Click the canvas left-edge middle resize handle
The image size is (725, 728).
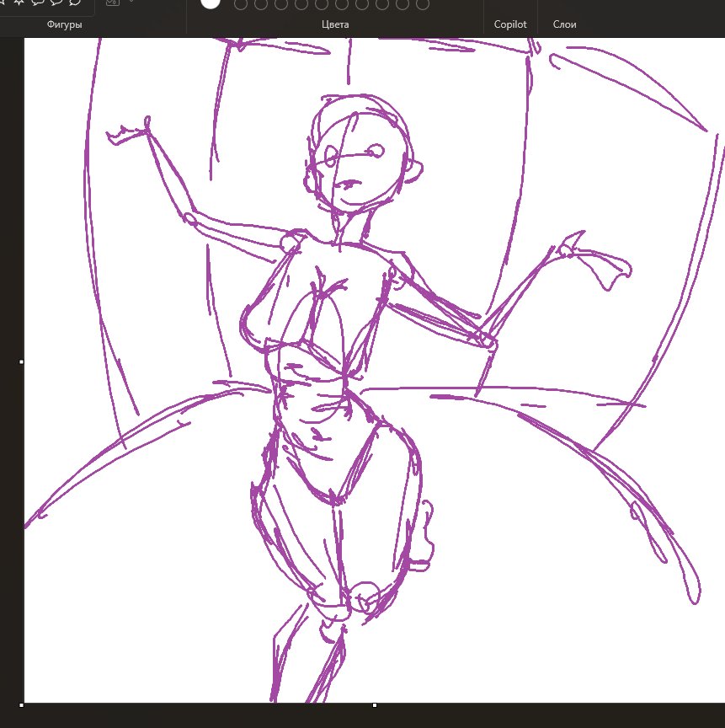(x=21, y=361)
